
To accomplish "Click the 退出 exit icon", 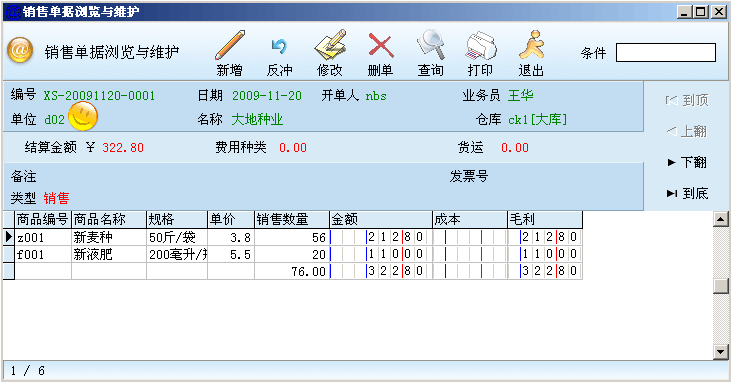I will (531, 45).
